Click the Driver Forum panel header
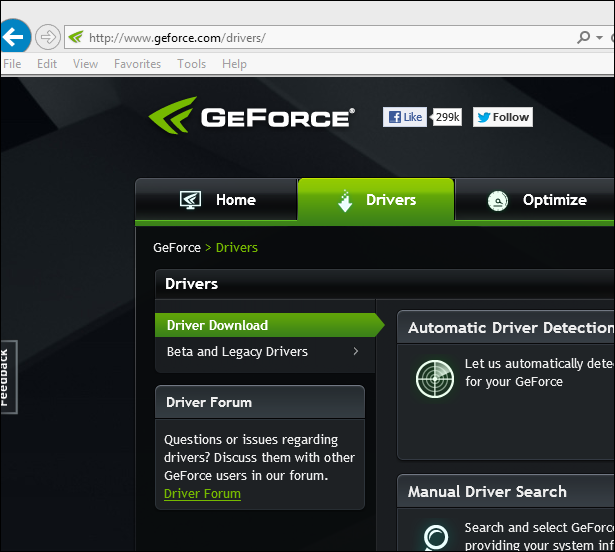Screen dimensions: 615x552 pyautogui.click(x=260, y=402)
